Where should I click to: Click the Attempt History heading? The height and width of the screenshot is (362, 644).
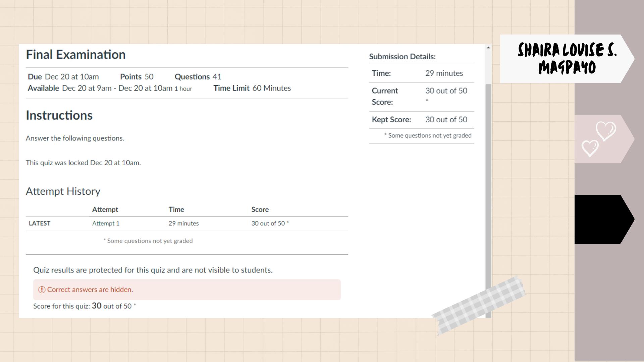pyautogui.click(x=63, y=191)
